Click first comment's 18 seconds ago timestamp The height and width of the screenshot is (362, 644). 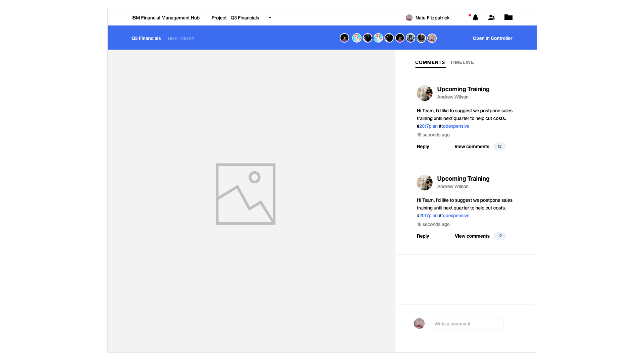click(433, 135)
